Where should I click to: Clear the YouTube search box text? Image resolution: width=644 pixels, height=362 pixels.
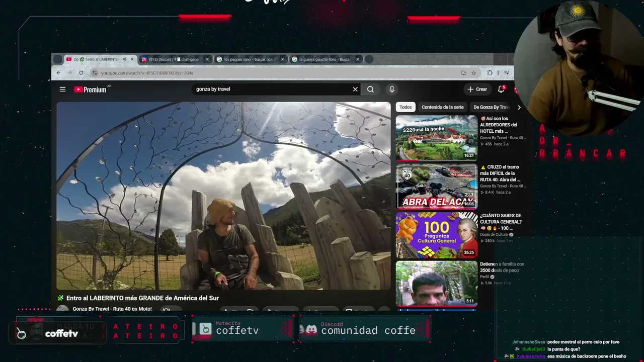point(355,89)
